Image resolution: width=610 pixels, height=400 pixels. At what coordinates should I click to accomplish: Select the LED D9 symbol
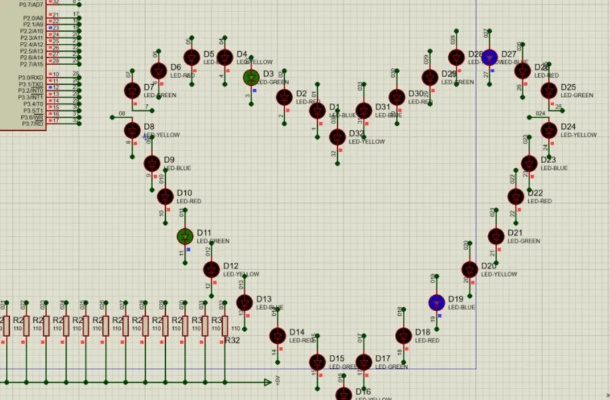click(x=151, y=163)
